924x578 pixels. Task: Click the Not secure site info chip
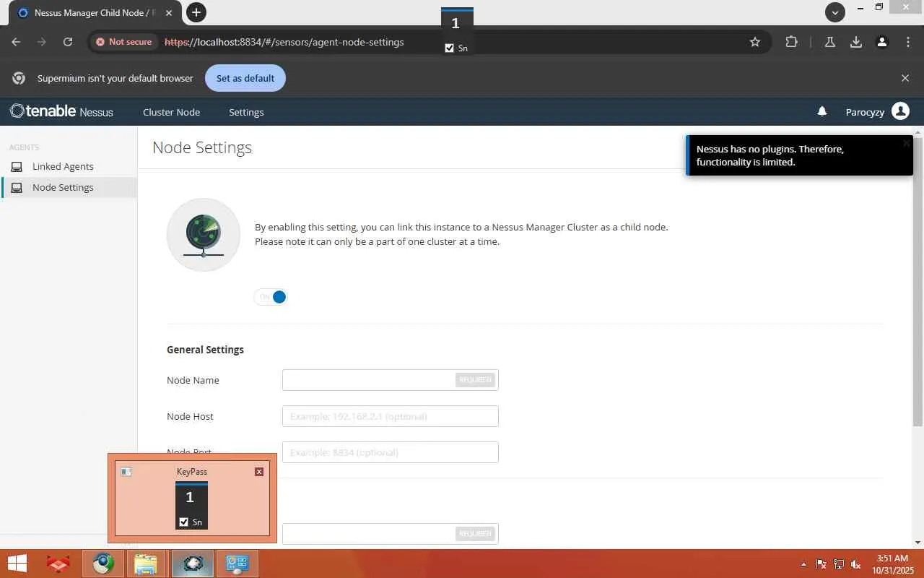pyautogui.click(x=124, y=42)
